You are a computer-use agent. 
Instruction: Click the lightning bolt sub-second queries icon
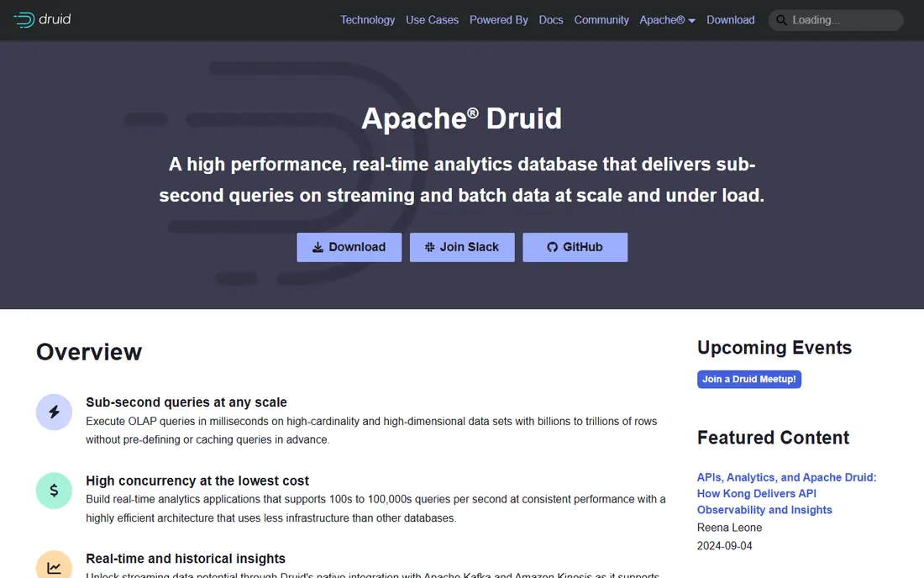[54, 412]
